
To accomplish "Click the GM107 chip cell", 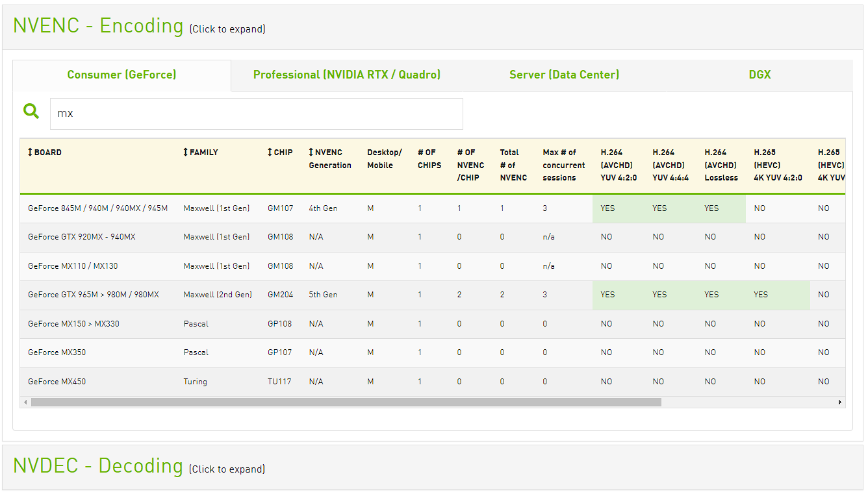I will (280, 208).
